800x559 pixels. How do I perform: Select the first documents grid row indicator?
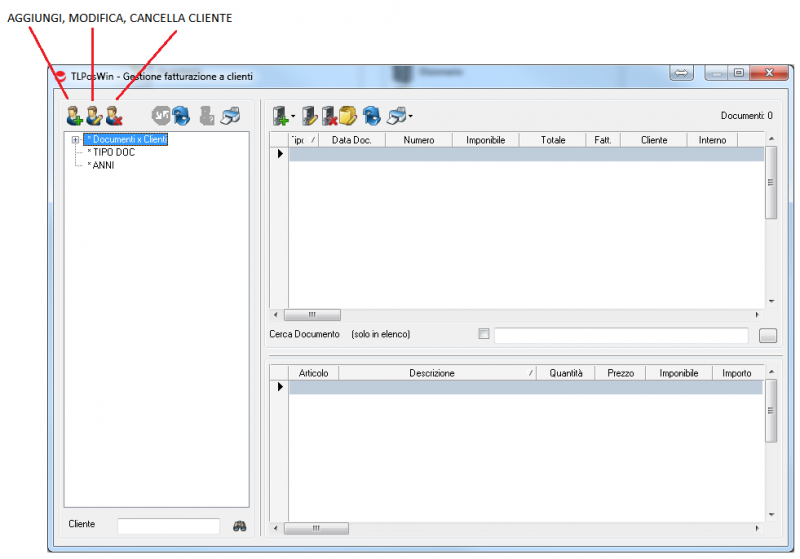(x=280, y=154)
